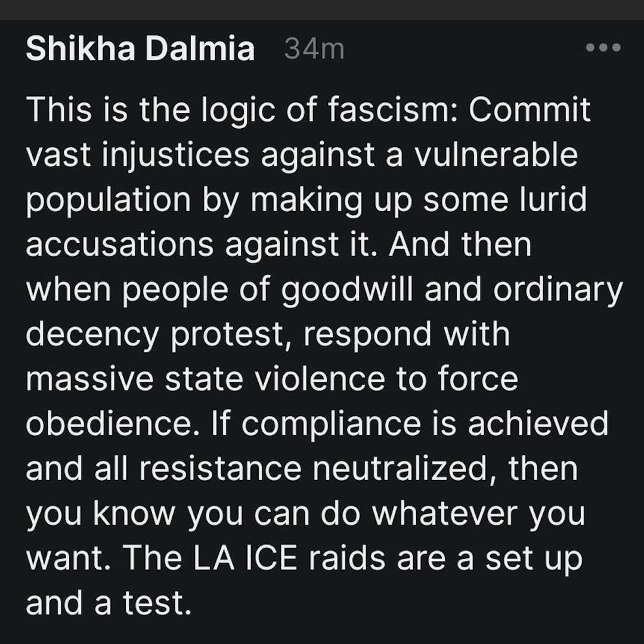
Task: Click the word "violence" in the post
Action: 310,379
